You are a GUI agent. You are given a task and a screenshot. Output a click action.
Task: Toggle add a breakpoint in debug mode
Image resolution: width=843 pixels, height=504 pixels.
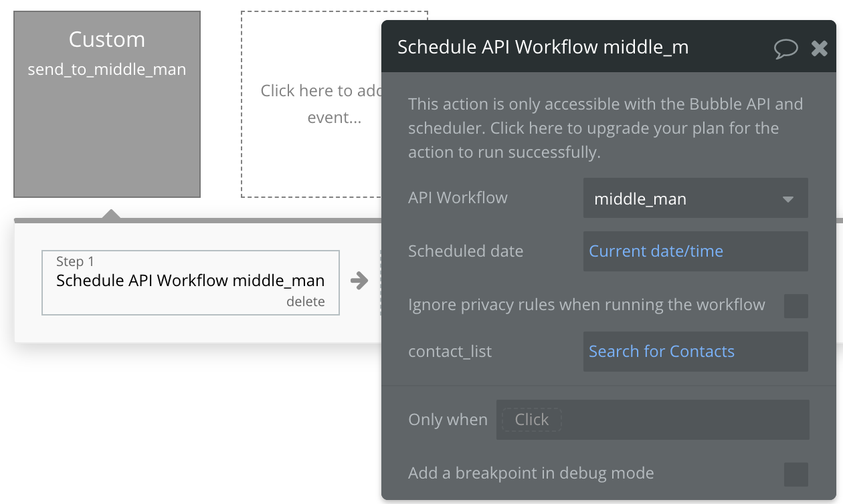pyautogui.click(x=795, y=474)
